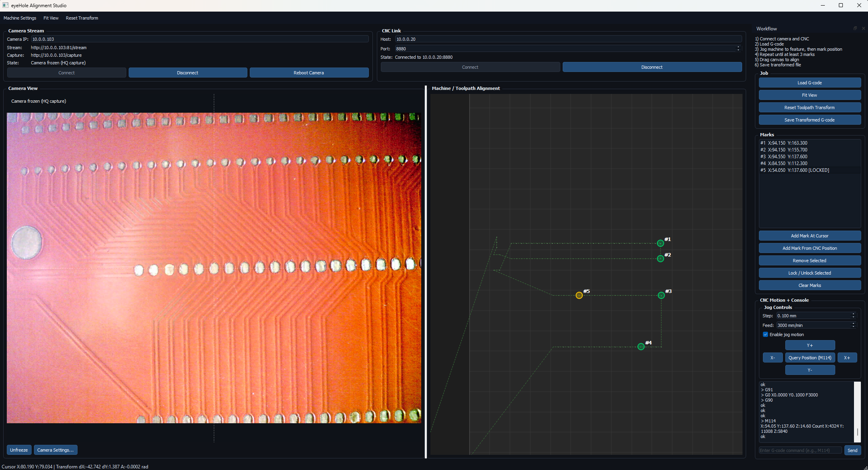Decrease the Feed rate with down arrow
The image size is (868, 470).
(853, 327)
